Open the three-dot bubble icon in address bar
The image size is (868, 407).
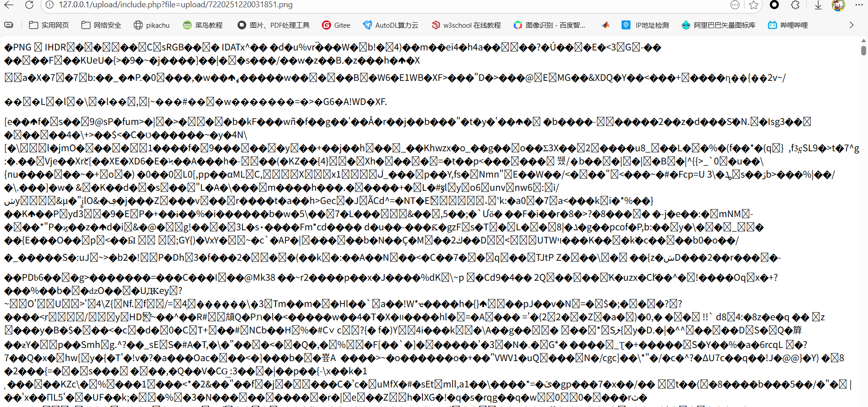tap(735, 5)
